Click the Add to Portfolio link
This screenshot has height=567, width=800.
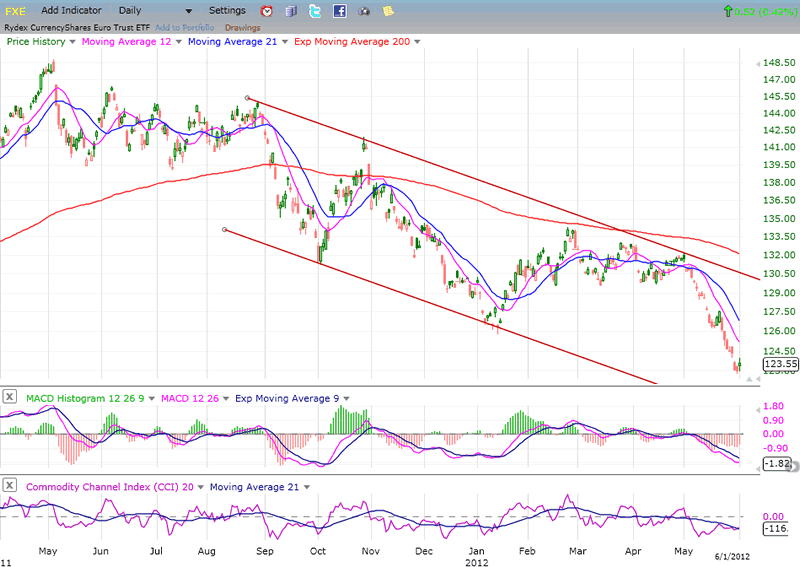coord(183,26)
